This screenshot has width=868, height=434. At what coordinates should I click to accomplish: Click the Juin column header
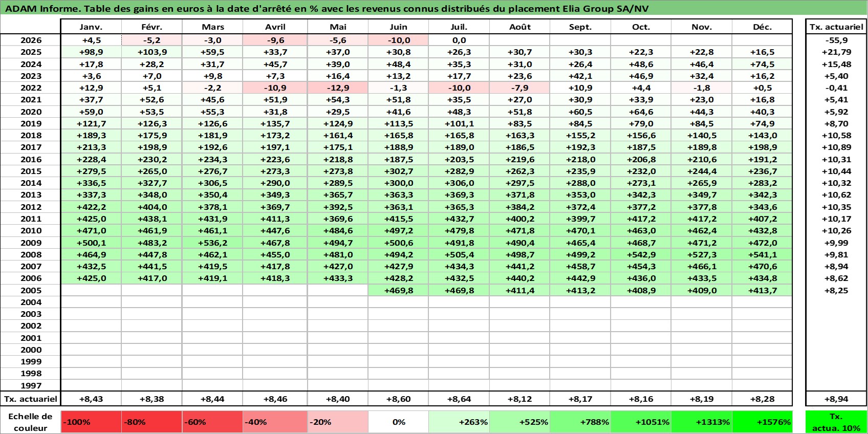(399, 27)
